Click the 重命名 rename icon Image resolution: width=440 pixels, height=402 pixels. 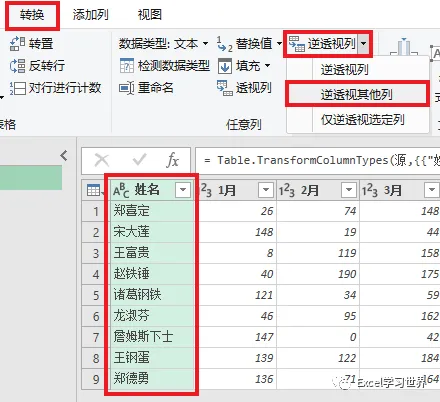[x=127, y=88]
